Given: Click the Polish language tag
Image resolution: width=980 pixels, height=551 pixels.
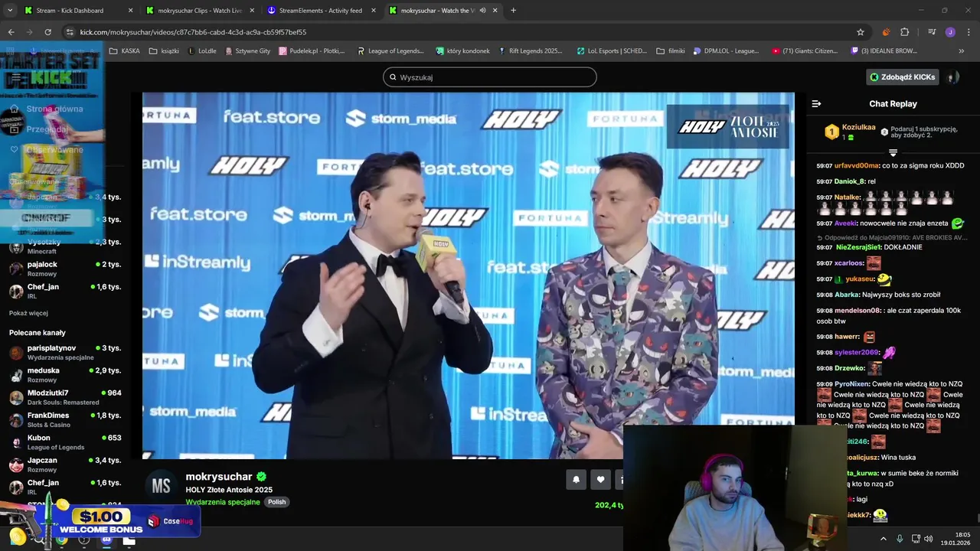Looking at the screenshot, I should (x=276, y=502).
